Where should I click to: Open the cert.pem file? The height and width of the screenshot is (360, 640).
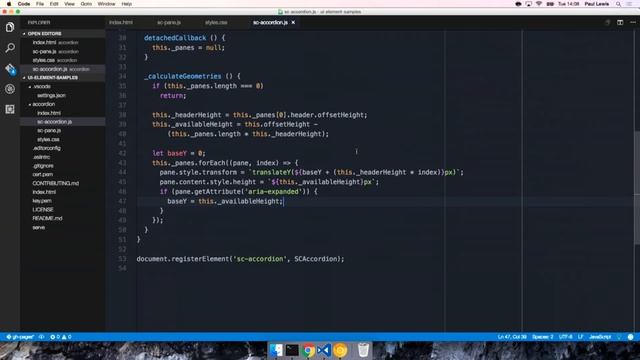tap(63, 174)
